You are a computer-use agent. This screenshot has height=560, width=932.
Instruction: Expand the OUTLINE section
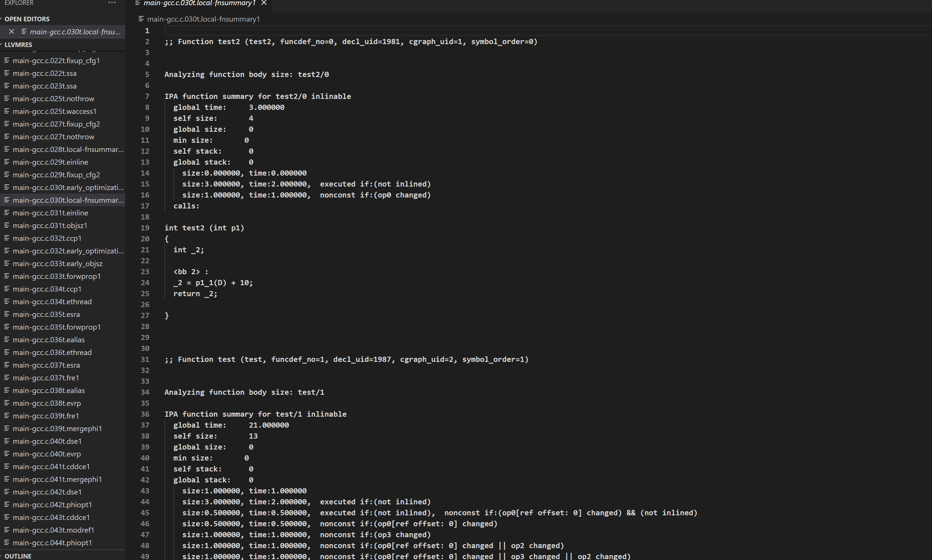click(18, 556)
